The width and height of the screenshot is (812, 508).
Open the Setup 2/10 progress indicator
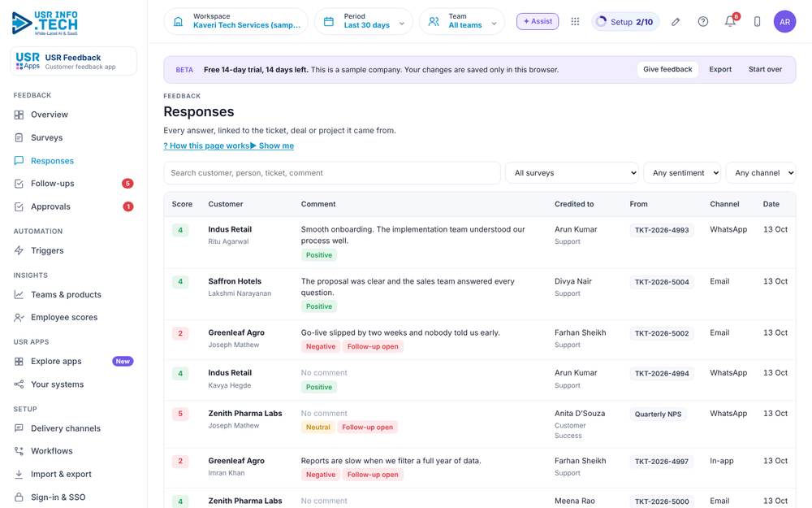tap(625, 22)
